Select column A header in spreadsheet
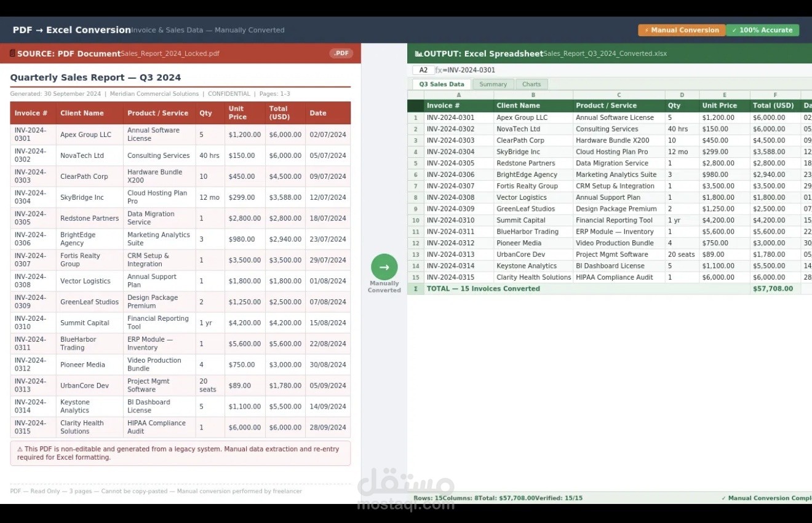The height and width of the screenshot is (523, 812). 459,95
